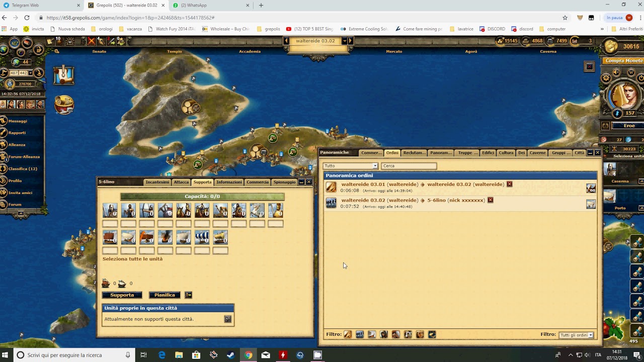This screenshot has height=362, width=644.
Task: Select the archer unit icon in support panel
Action: [147, 210]
